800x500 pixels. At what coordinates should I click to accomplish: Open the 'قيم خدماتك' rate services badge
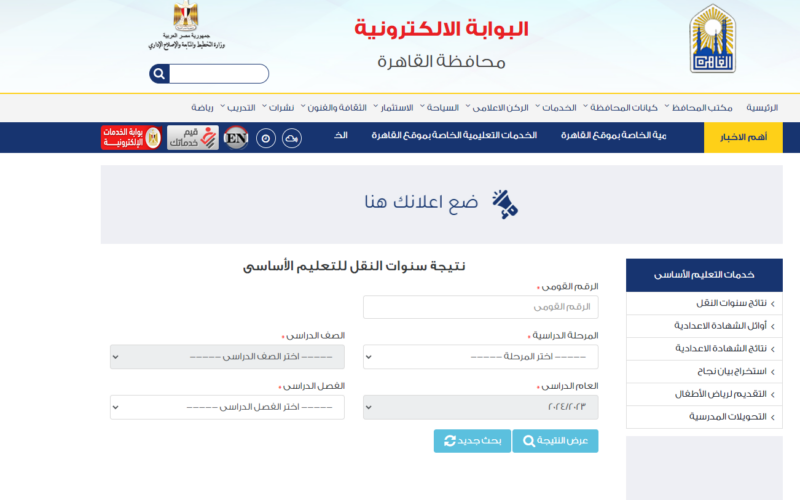tap(193, 138)
